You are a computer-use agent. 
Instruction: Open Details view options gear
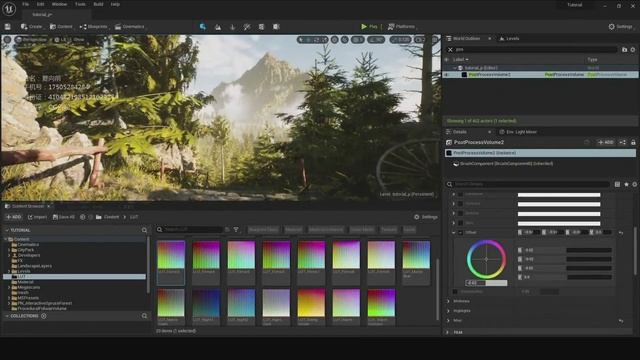click(x=635, y=184)
